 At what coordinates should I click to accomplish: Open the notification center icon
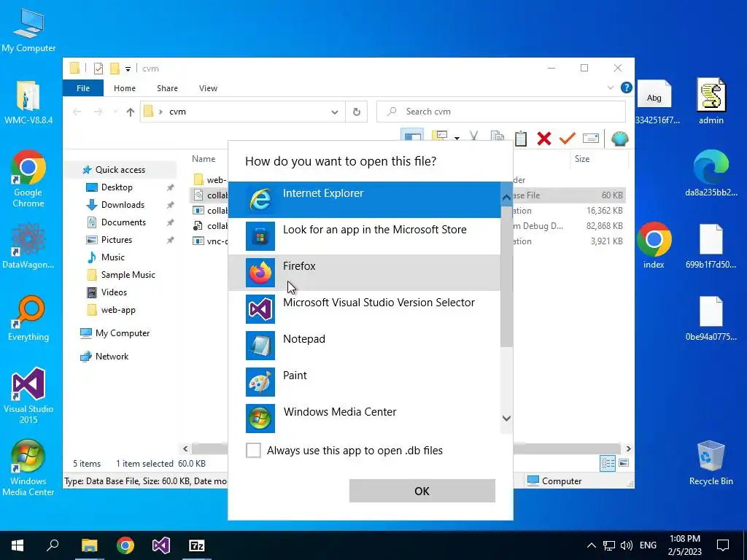[723, 545]
